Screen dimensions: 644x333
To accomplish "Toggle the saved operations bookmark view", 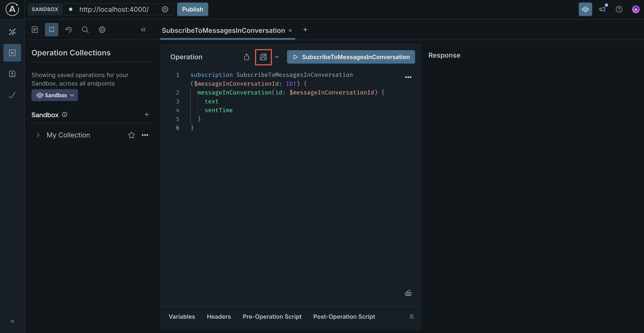I will (51, 29).
